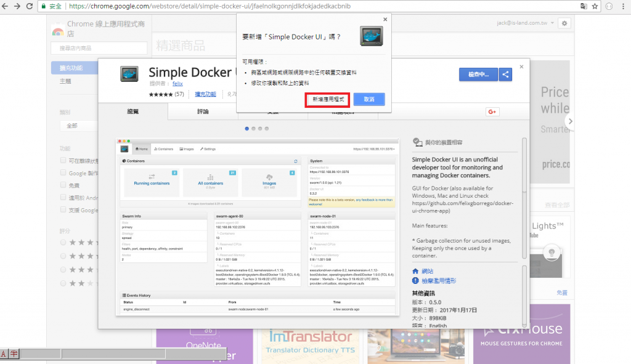Select the active blue carousel dot

(x=246, y=129)
